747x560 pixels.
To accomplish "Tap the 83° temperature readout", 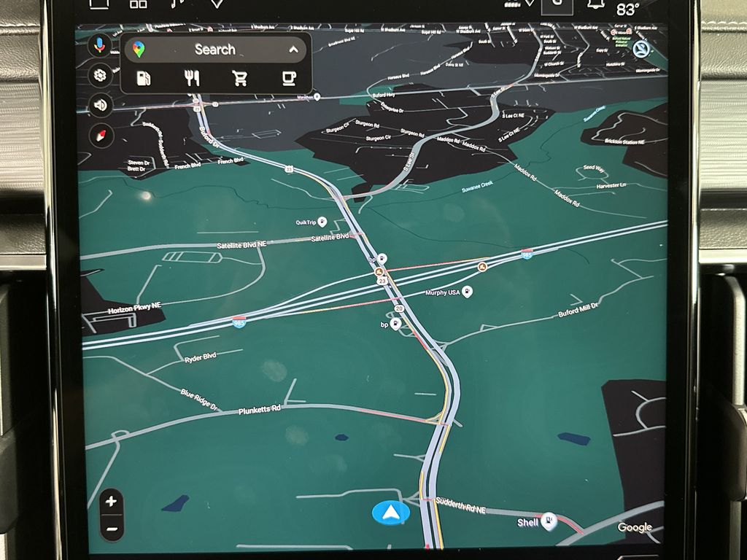I will pyautogui.click(x=627, y=9).
